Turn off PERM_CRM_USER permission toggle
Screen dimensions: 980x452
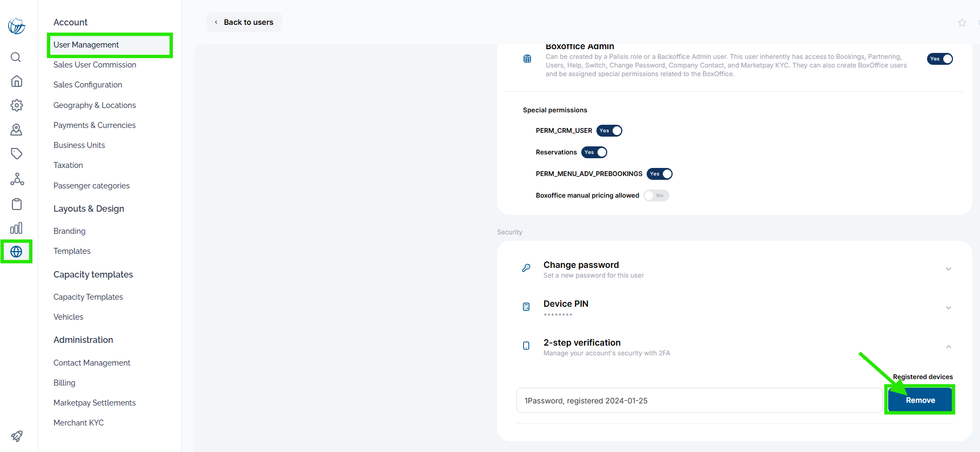(609, 131)
